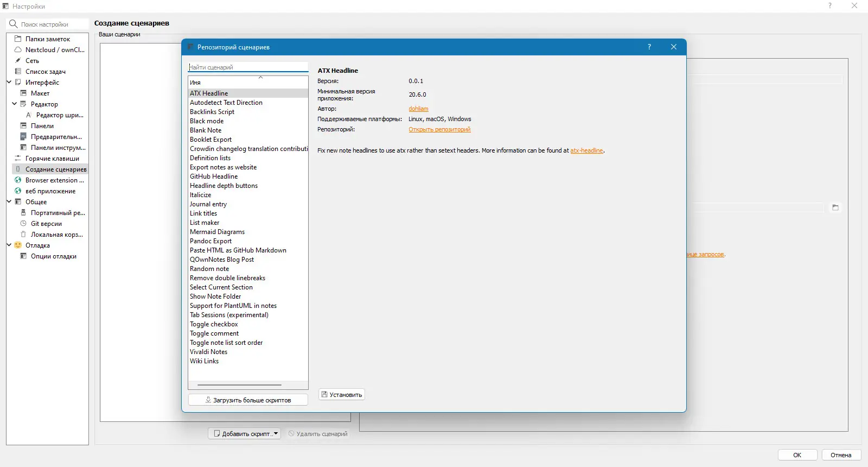This screenshot has height=467, width=868.
Task: Select the Backlinks Script entry
Action: 248,112
